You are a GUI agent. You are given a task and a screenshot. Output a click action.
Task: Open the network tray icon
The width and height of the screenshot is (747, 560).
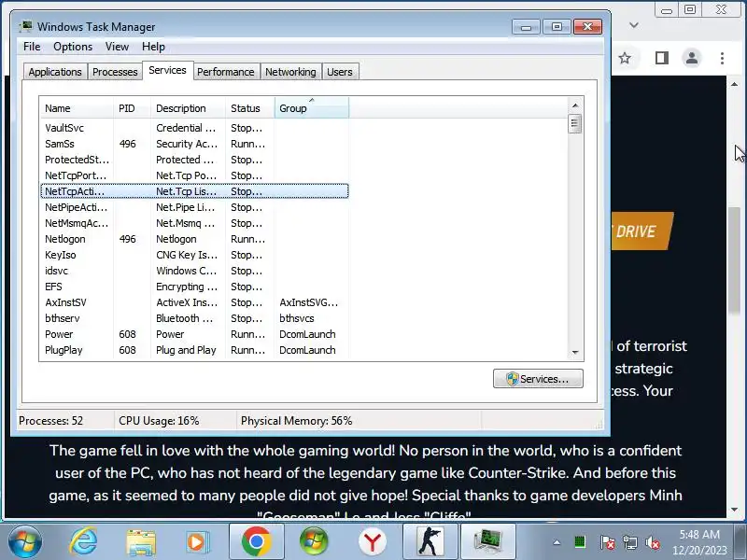[630, 542]
